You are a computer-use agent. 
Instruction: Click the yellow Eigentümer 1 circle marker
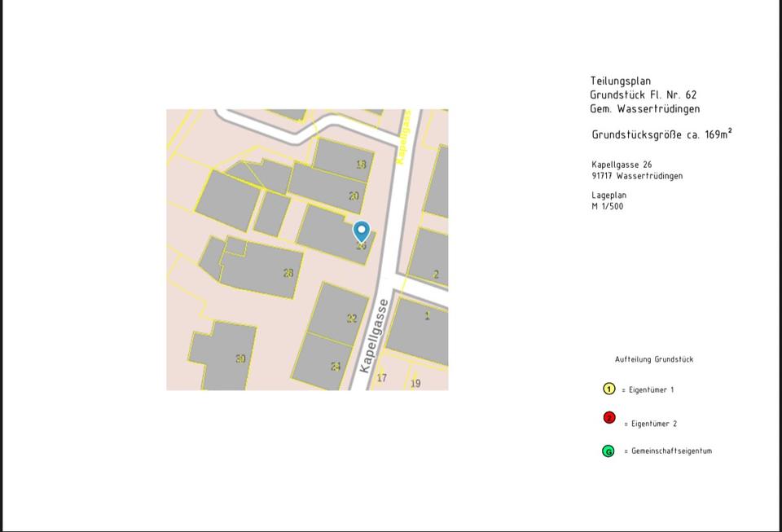tap(608, 389)
